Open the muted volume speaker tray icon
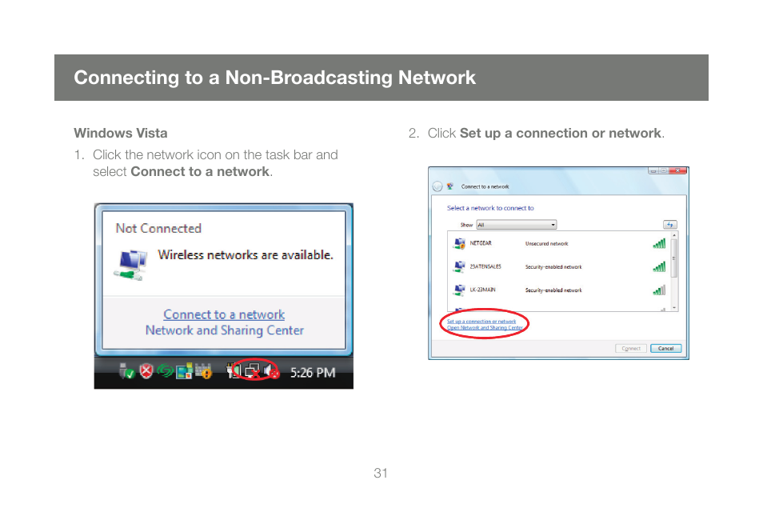763x532 pixels. (x=271, y=372)
